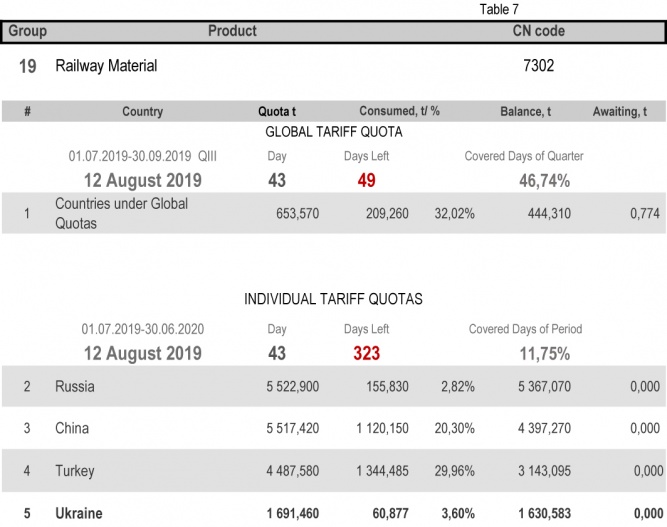Click the Awaiting, t column header

click(626, 112)
